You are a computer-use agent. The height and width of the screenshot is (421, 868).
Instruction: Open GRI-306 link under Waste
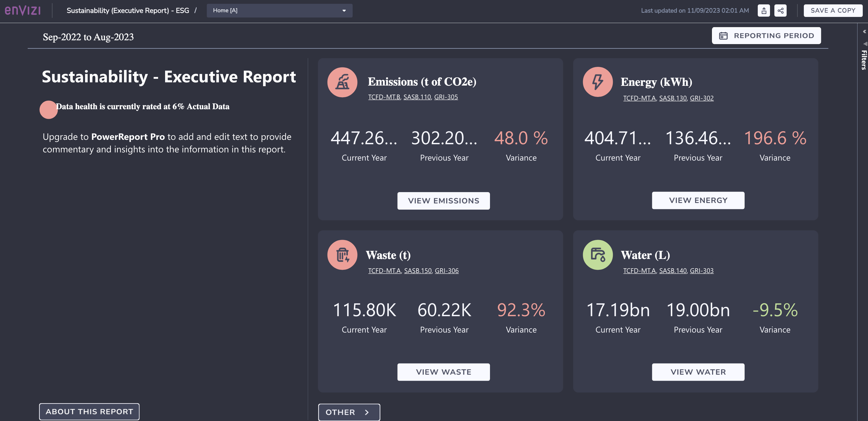[x=447, y=271]
